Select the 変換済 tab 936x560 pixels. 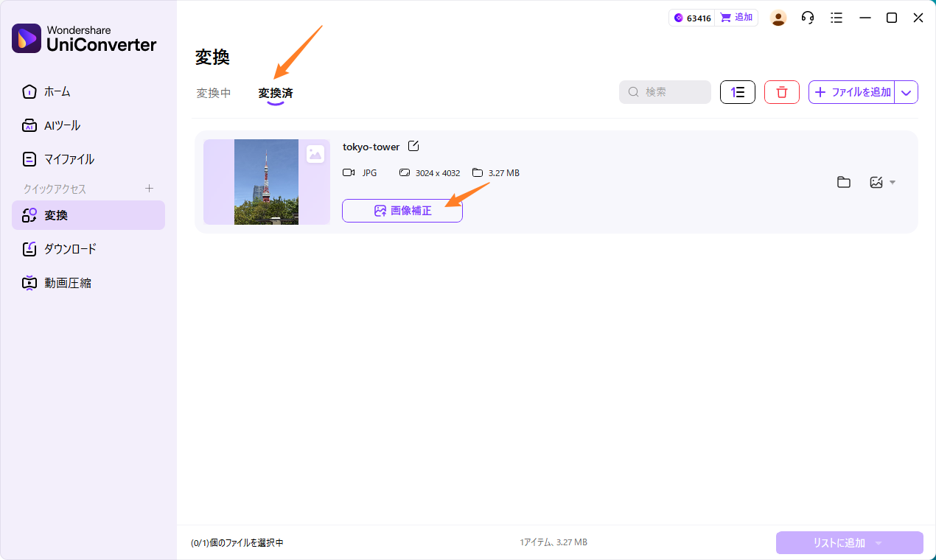[276, 94]
